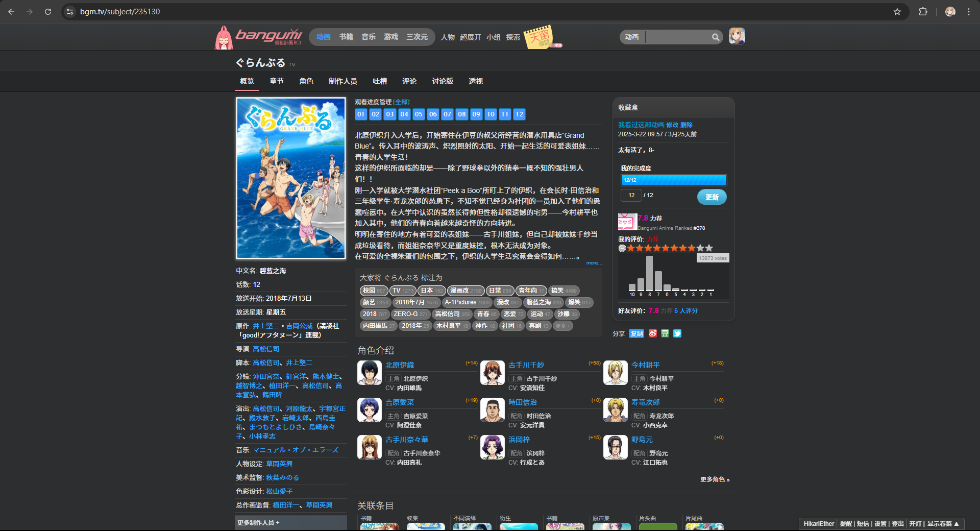Open 時田信治 character avatar
Viewport: 980px width, 531px height.
click(493, 410)
